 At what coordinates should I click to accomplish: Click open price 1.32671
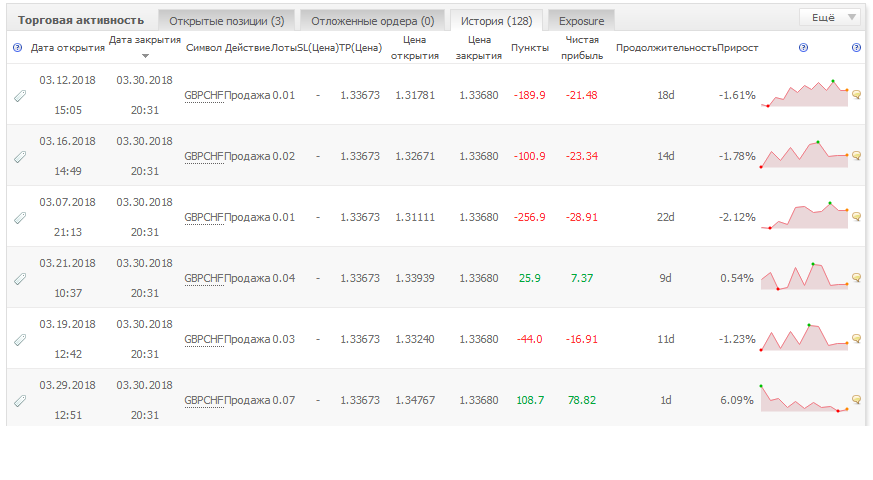pyautogui.click(x=415, y=156)
